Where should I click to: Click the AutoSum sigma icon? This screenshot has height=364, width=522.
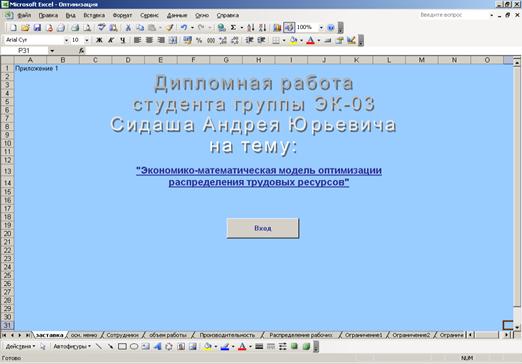pyautogui.click(x=234, y=28)
